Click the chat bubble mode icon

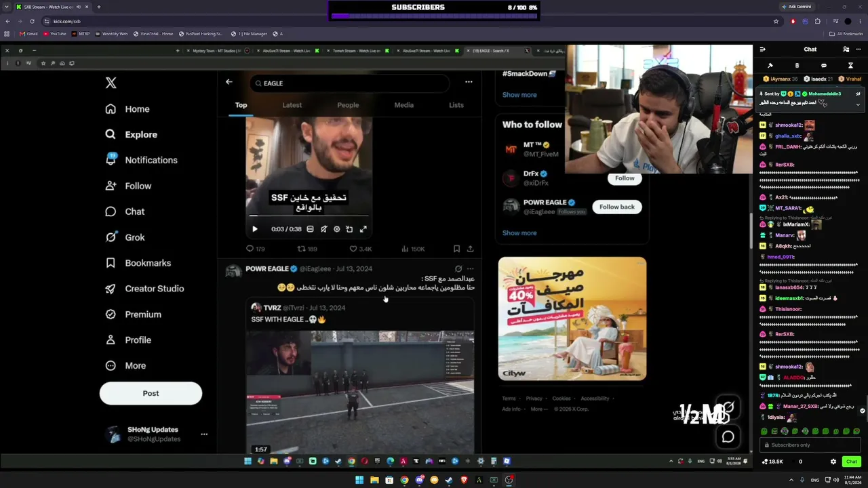(x=824, y=66)
